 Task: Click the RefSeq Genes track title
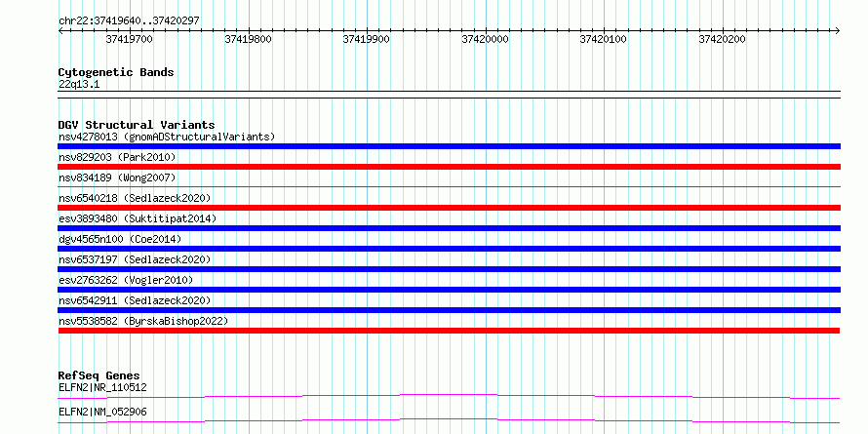point(99,376)
